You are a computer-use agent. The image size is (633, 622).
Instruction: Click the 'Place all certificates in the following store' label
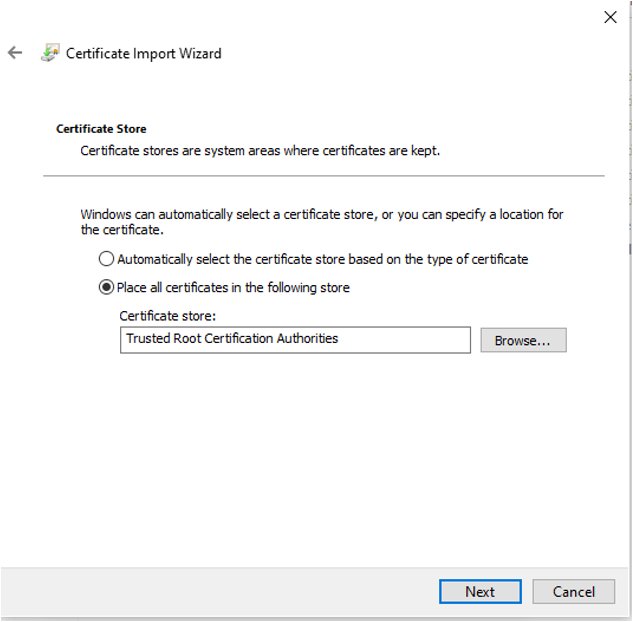pos(233,287)
